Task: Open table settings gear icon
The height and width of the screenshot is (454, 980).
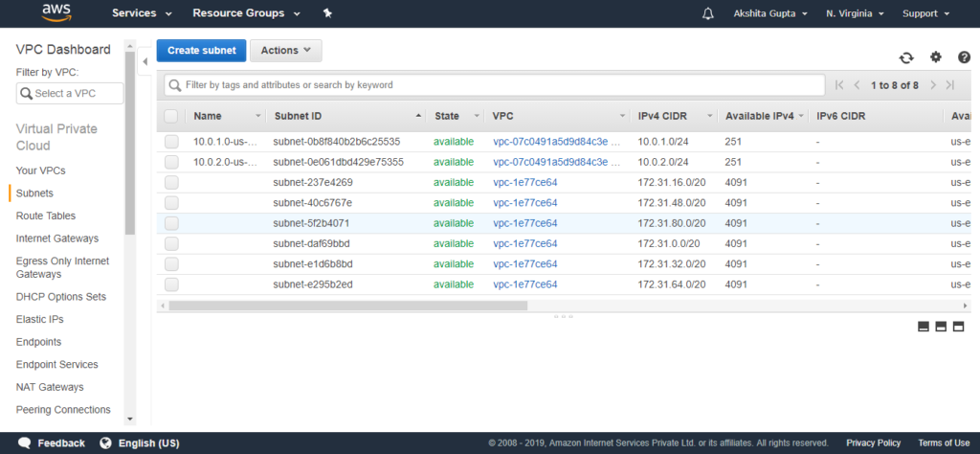Action: [x=935, y=57]
